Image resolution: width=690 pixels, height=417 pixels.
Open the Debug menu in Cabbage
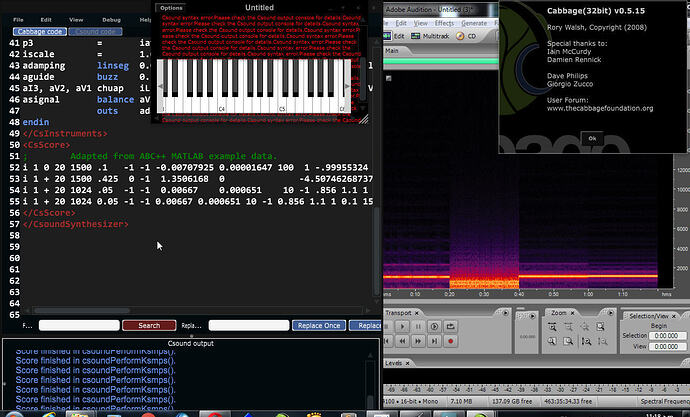pos(111,19)
